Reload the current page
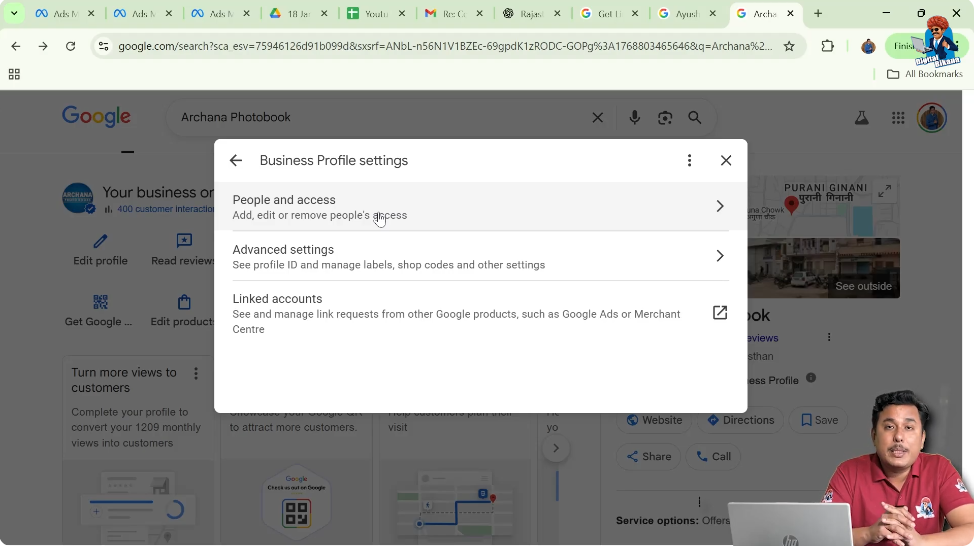975x547 pixels. click(x=70, y=46)
